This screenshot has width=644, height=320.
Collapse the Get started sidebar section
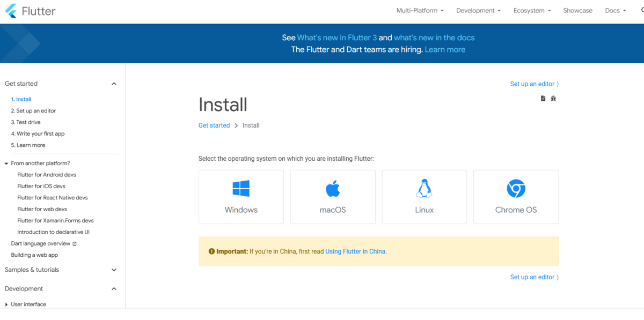click(114, 84)
